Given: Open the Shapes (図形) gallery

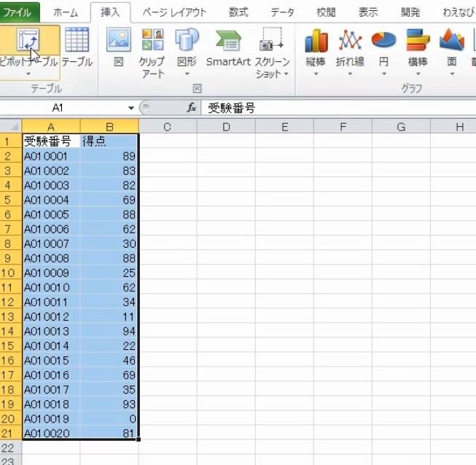Looking at the screenshot, I should click(187, 40).
